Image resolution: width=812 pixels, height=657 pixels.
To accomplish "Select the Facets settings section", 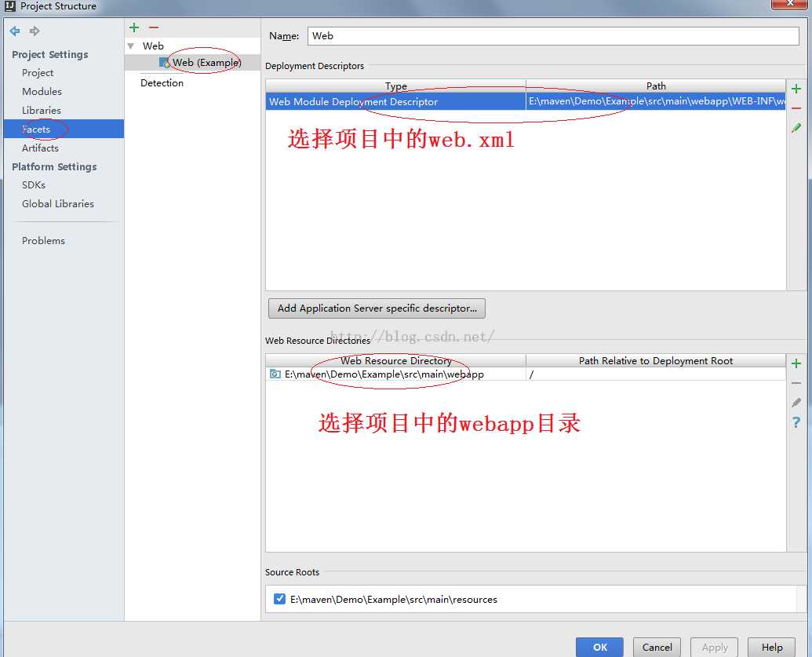I will [x=64, y=129].
